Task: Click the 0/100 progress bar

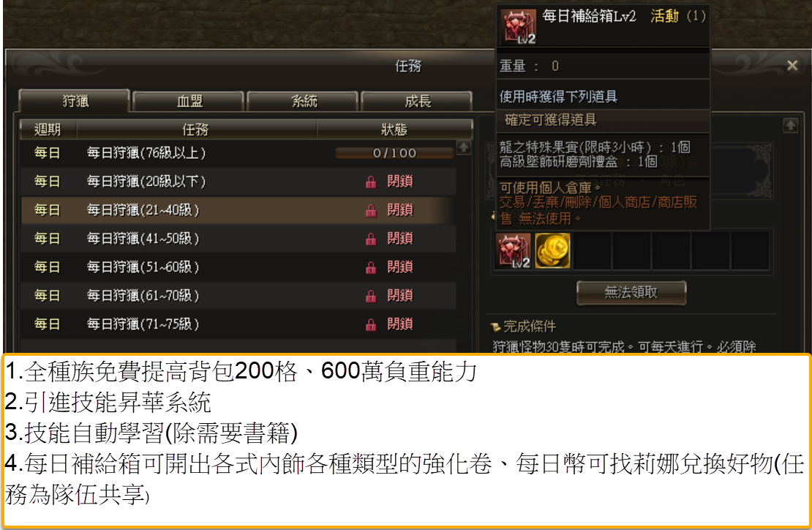Action: click(394, 153)
